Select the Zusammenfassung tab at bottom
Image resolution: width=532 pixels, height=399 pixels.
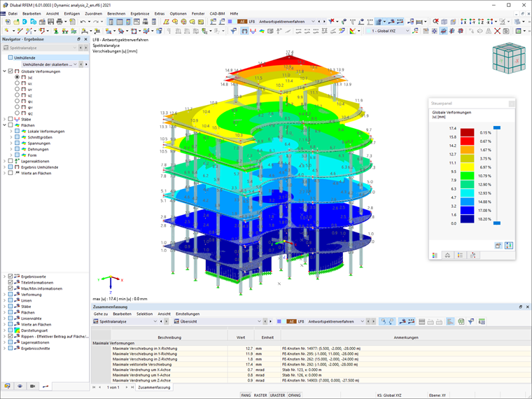click(154, 387)
